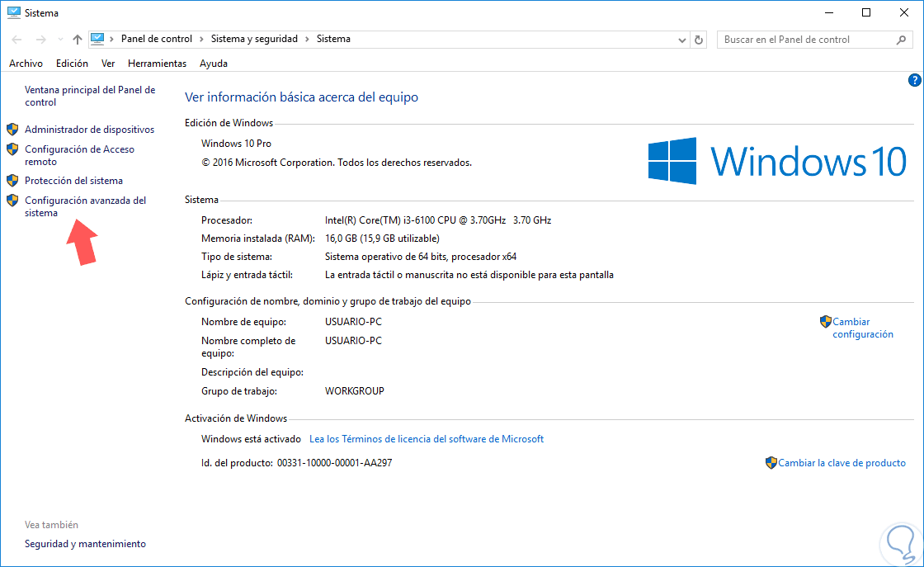Refresh the Sistema page
Image resolution: width=924 pixels, height=567 pixels.
[x=699, y=40]
